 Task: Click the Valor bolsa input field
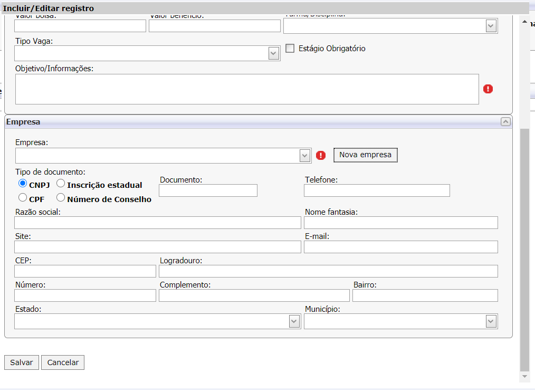coord(80,26)
